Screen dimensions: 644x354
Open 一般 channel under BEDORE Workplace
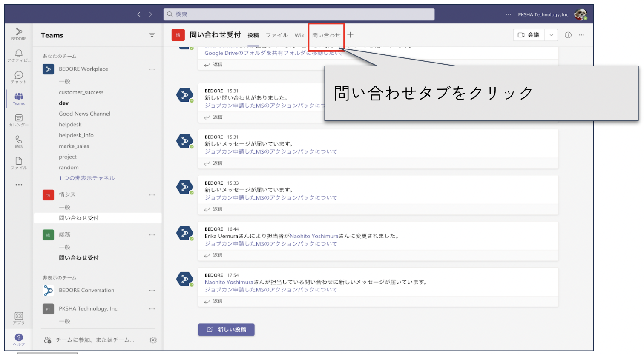65,81
